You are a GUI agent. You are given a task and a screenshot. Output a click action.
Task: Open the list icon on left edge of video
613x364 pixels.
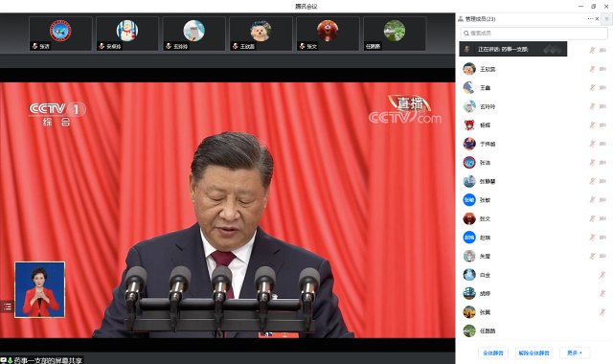point(7,307)
